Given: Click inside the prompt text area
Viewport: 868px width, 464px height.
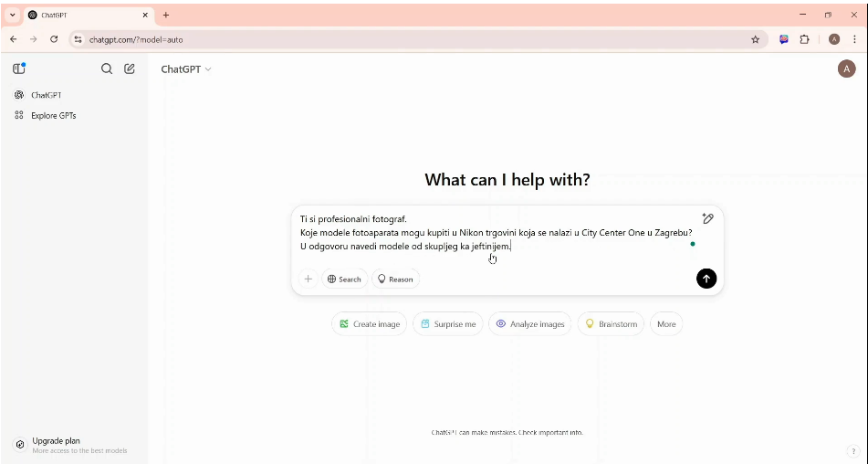Looking at the screenshot, I should (498, 233).
